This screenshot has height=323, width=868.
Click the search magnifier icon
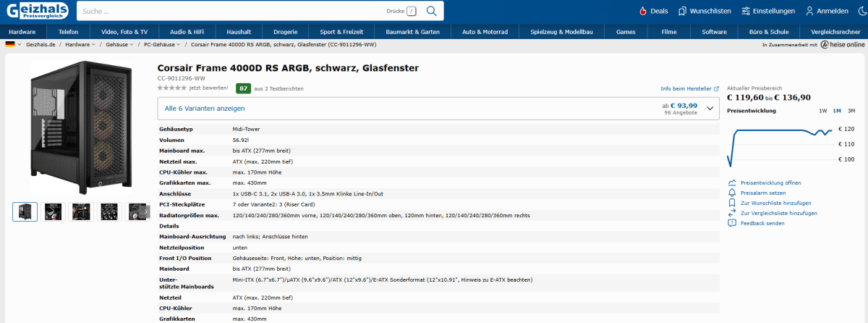coord(432,11)
